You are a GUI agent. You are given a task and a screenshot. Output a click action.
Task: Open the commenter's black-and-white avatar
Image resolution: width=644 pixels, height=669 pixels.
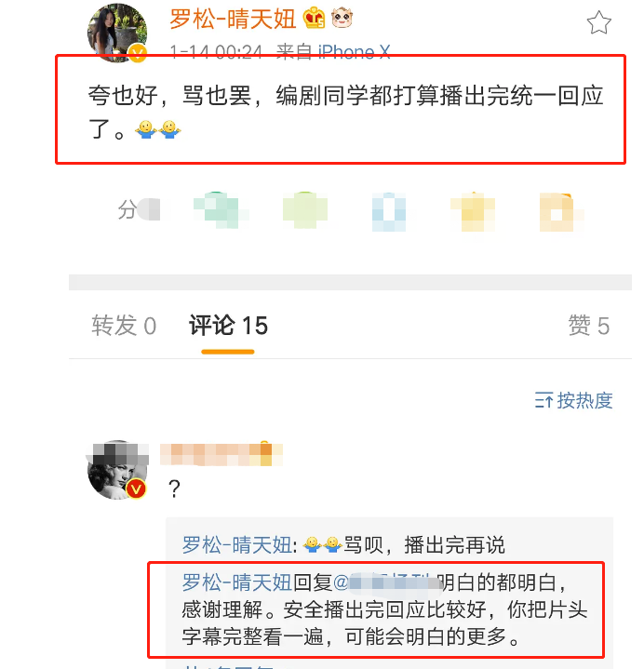pos(118,470)
